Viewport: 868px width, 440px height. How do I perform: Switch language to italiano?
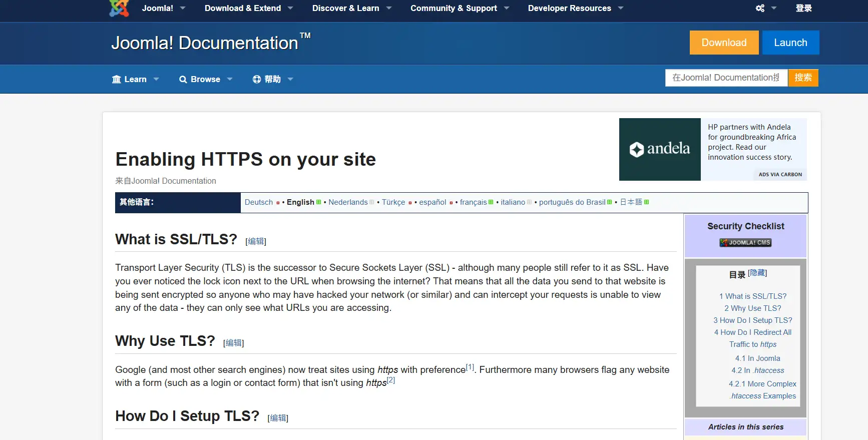tap(513, 202)
